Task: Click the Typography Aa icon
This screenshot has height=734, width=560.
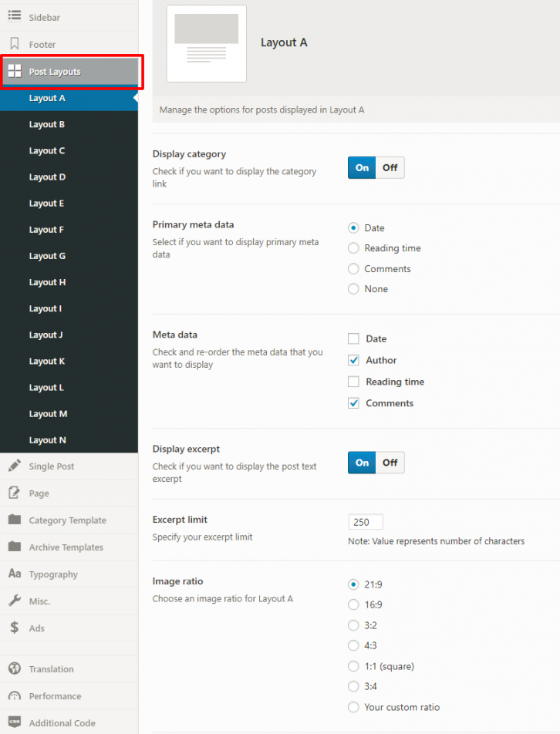Action: click(15, 574)
